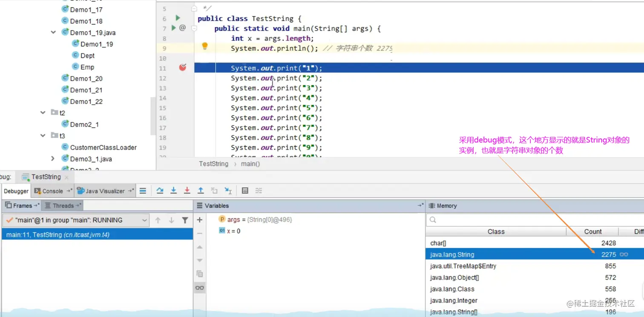Select previous frame up arrow
The height and width of the screenshot is (317, 644).
tap(158, 220)
